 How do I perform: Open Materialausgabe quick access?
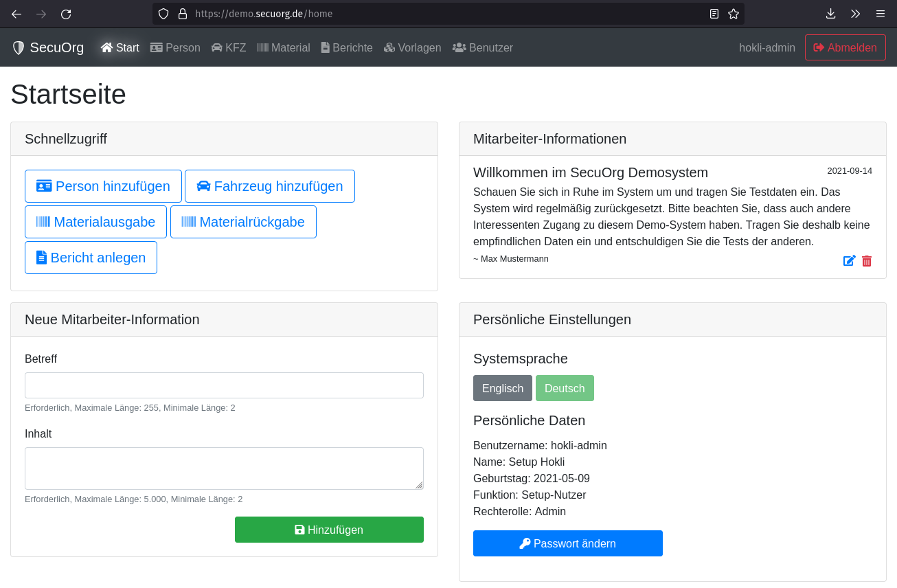95,222
